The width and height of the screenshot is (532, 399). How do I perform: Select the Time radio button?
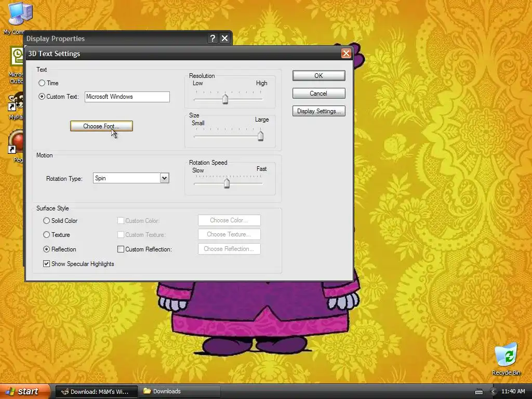(42, 83)
